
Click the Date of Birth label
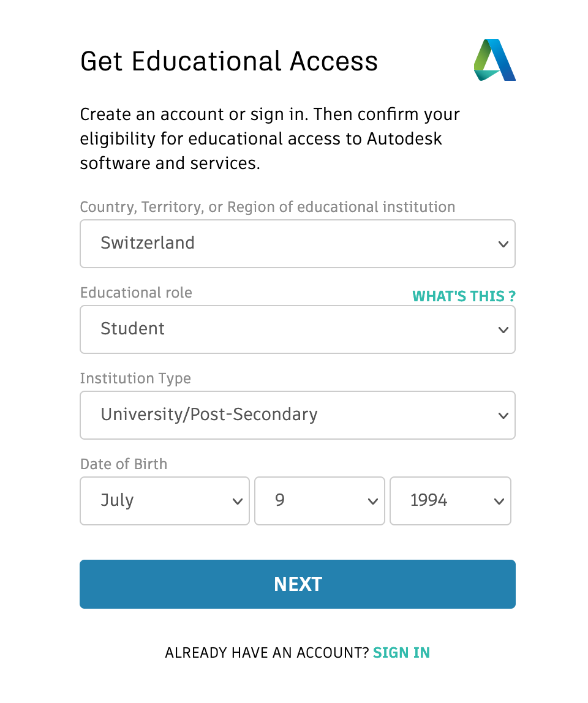pyautogui.click(x=124, y=464)
